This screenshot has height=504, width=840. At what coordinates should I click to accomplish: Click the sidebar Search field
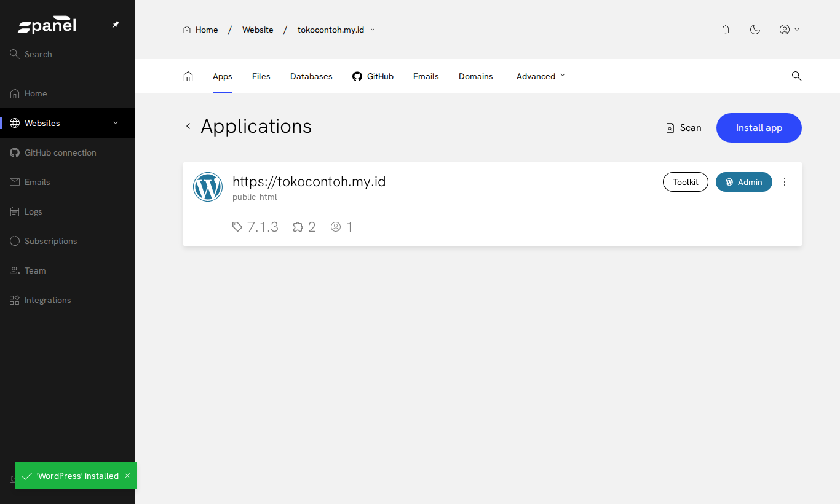click(68, 54)
